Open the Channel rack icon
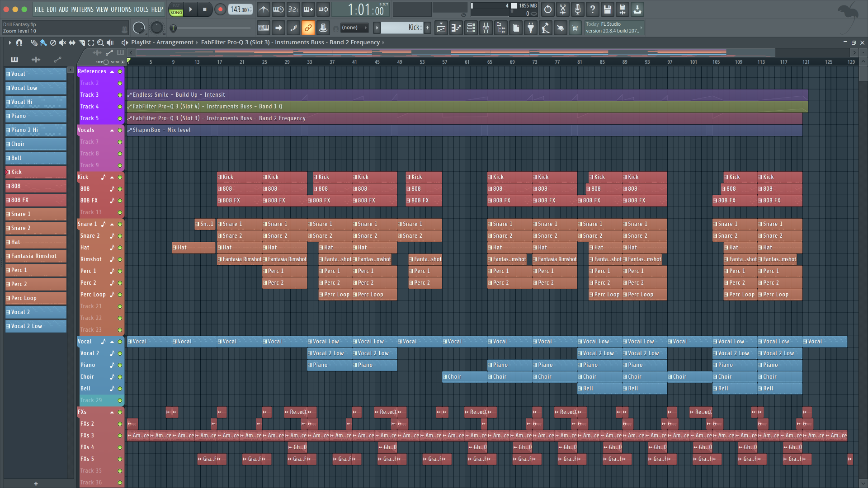The width and height of the screenshot is (868, 488). (471, 28)
